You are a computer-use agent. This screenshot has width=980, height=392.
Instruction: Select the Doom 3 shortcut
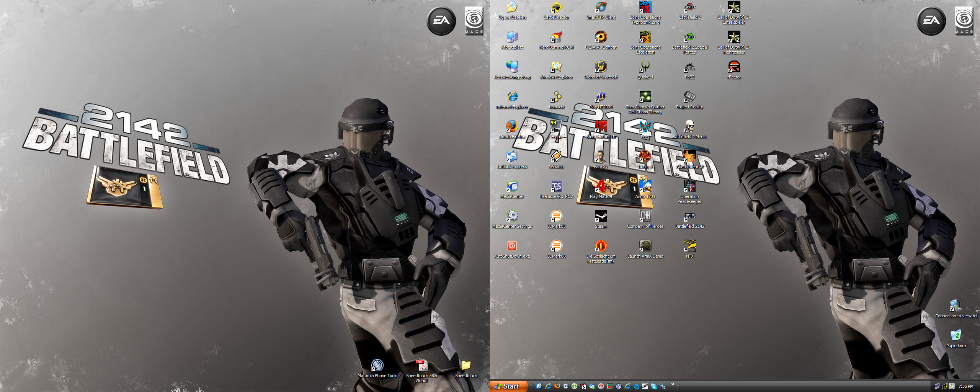(645, 160)
